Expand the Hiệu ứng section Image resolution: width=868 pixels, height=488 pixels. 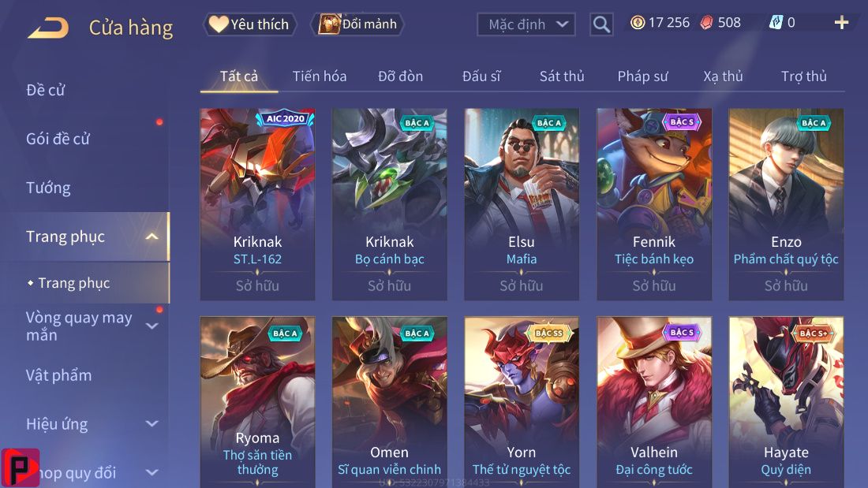[152, 424]
